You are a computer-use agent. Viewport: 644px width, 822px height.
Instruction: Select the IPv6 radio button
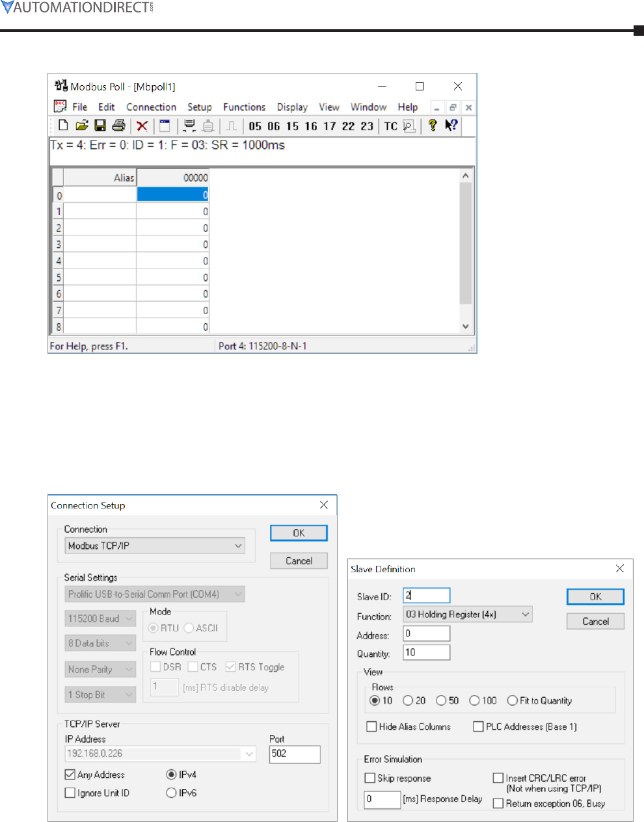point(171,793)
